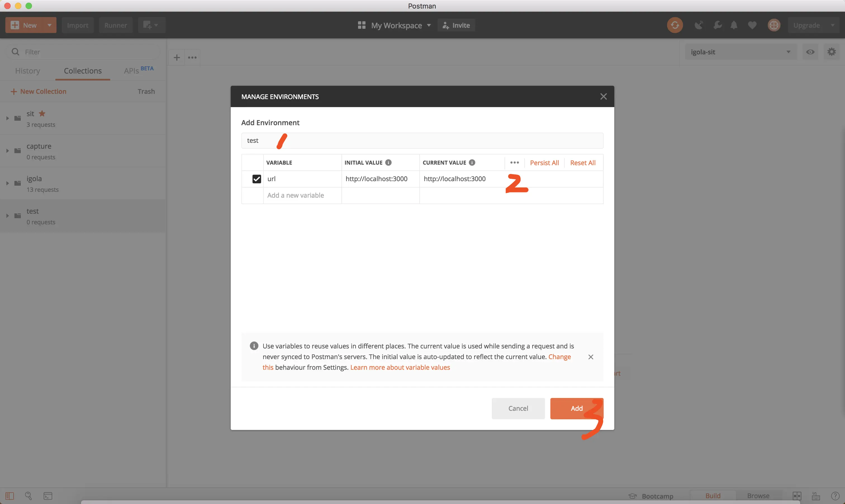The height and width of the screenshot is (504, 845).
Task: Click the wrench settings icon in header
Action: 717,25
